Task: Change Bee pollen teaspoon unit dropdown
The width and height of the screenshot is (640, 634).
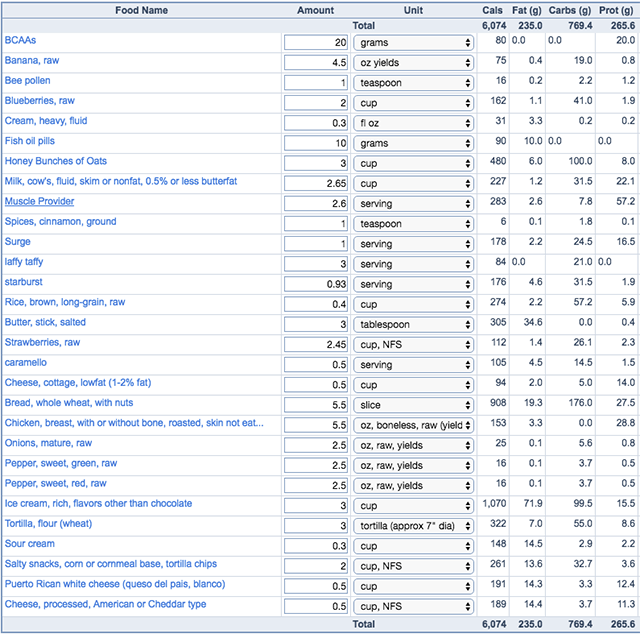Action: point(413,83)
